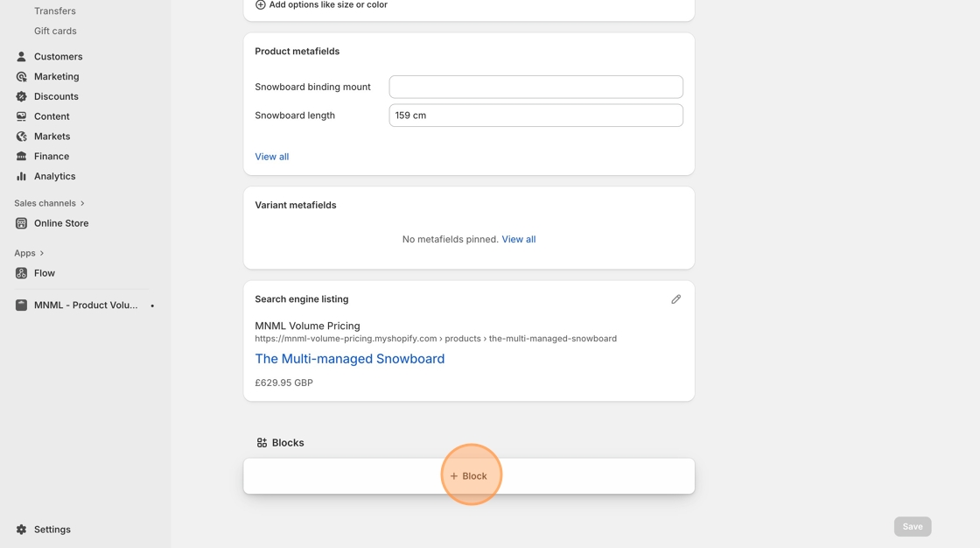Click the Content icon in sidebar
Image resolution: width=980 pixels, height=548 pixels.
pos(21,116)
